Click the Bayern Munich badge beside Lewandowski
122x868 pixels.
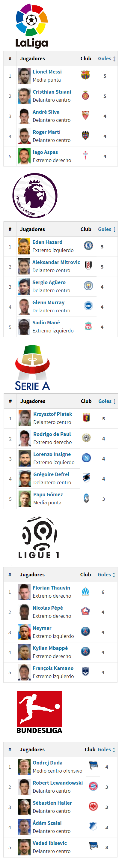[93, 786]
